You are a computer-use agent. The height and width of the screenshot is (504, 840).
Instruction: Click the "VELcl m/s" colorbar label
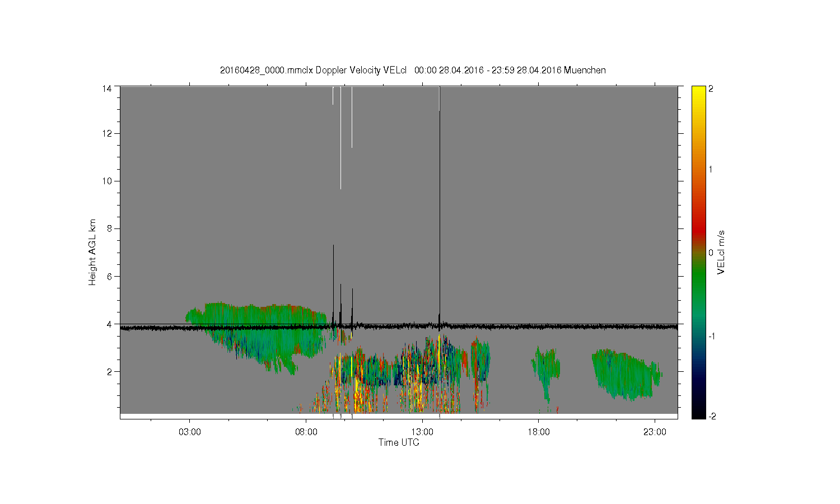click(x=721, y=252)
